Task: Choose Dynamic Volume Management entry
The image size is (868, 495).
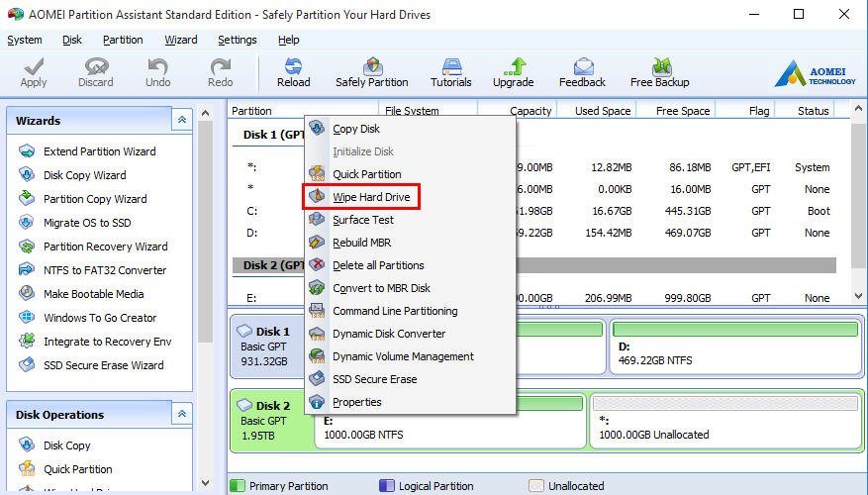Action: 410,356
